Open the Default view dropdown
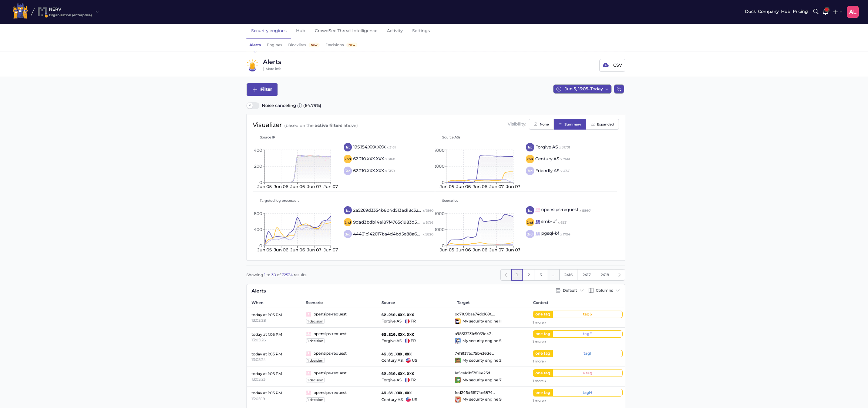The image size is (868, 408). 569,291
